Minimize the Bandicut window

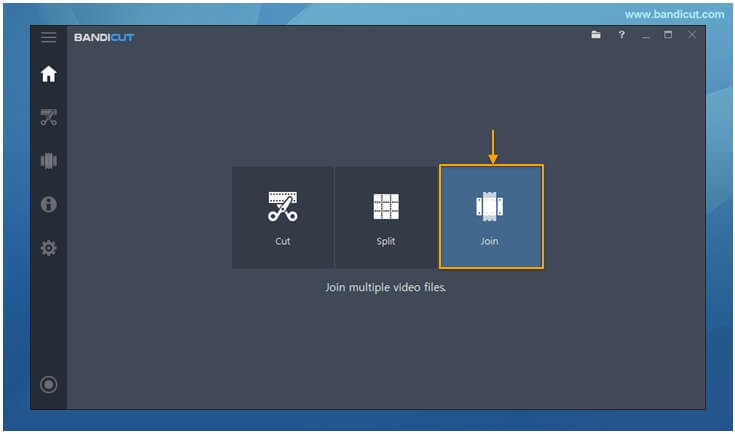[x=646, y=35]
